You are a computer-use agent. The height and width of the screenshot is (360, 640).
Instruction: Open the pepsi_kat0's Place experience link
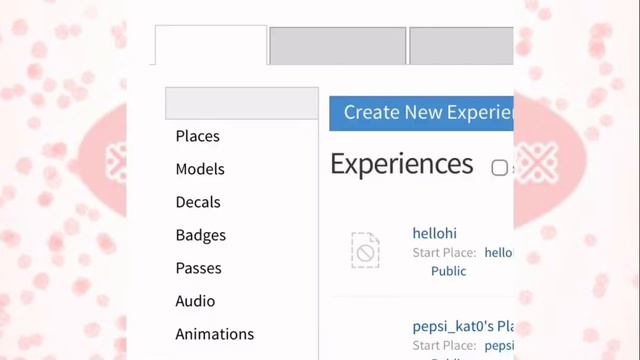(463, 326)
